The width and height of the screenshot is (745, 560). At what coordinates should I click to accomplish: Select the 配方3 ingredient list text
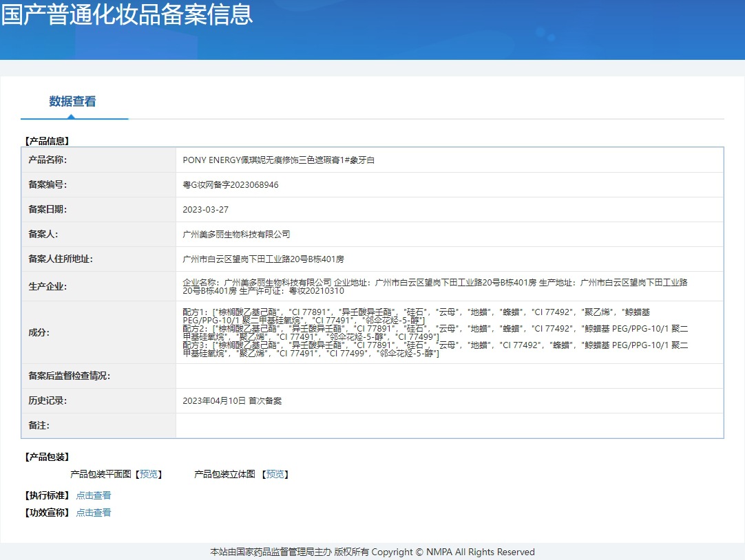tap(435, 349)
